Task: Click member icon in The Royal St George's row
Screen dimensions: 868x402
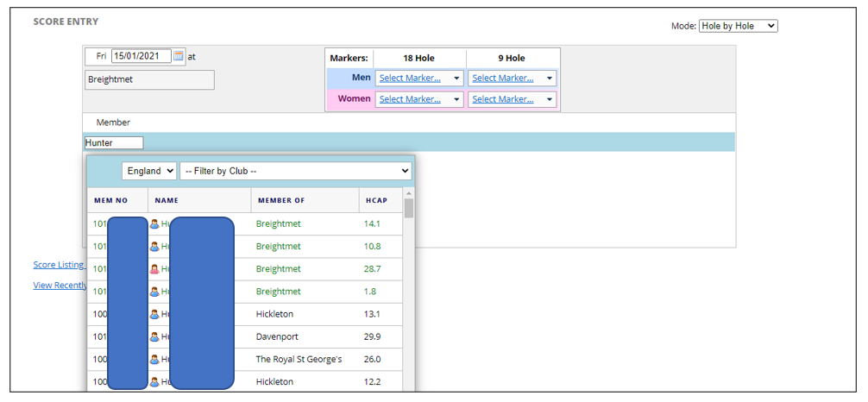Action: pos(154,360)
